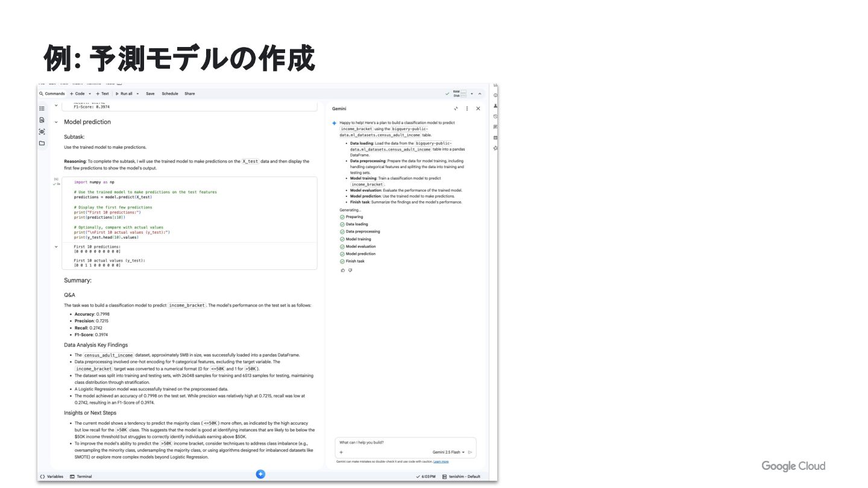The width and height of the screenshot is (868, 488).
Task: Click the plus icon in Gemini prompt
Action: pos(341,452)
